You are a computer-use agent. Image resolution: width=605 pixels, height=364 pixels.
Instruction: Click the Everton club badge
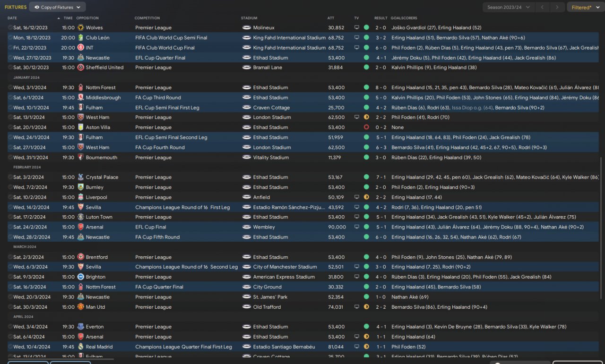[x=80, y=327]
